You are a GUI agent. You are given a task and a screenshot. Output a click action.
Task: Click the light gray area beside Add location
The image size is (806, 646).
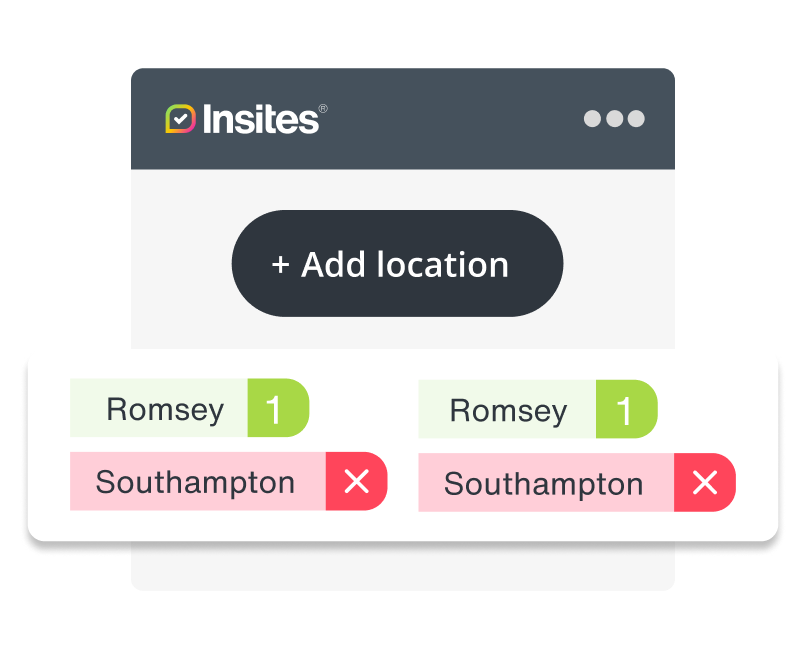[x=618, y=264]
